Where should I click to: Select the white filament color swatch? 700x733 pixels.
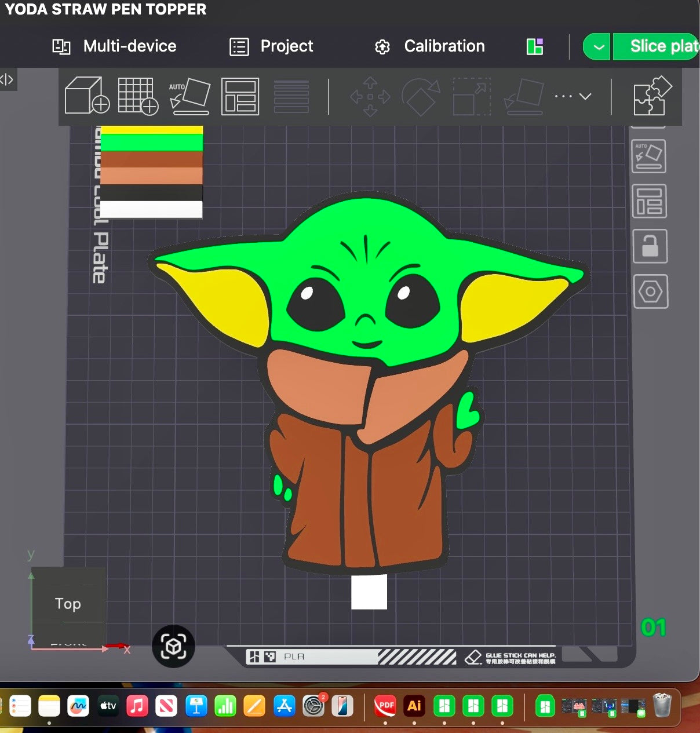tap(152, 209)
